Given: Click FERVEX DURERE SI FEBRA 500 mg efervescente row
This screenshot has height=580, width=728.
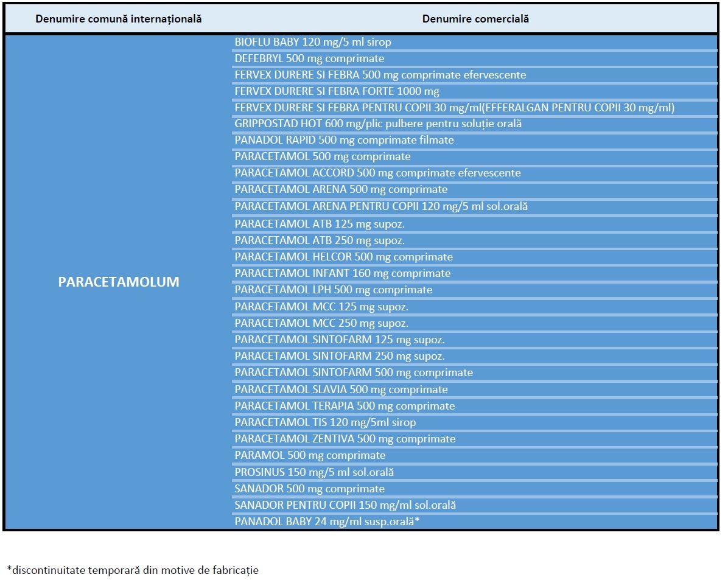Looking at the screenshot, I should 475,75.
